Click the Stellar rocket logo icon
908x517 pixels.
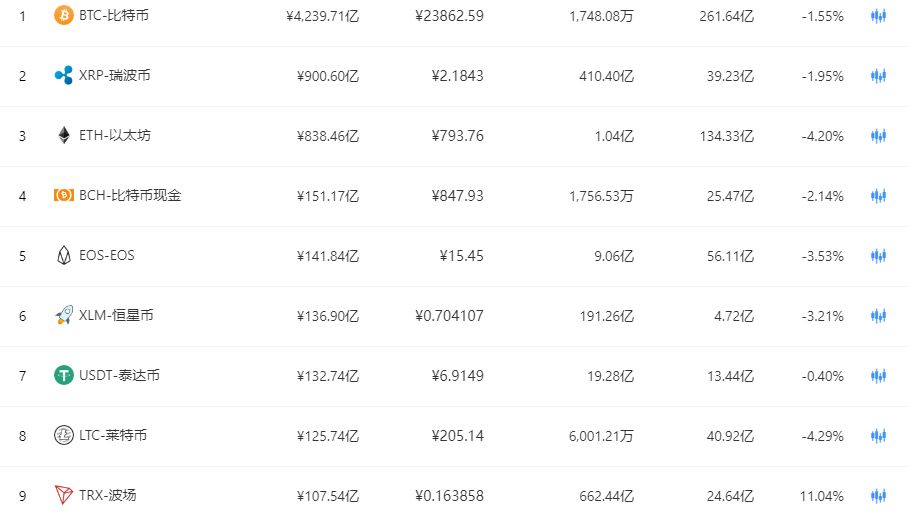pyautogui.click(x=63, y=316)
